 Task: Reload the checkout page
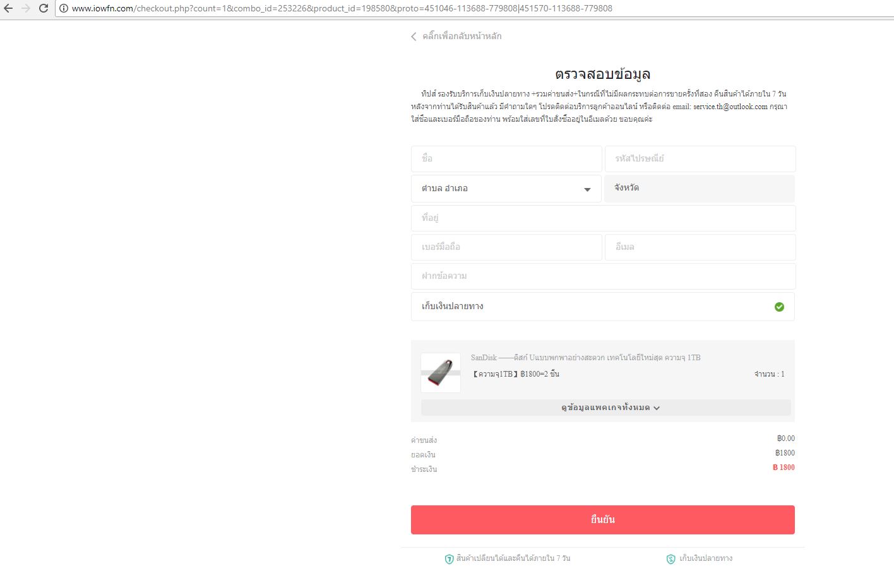44,8
